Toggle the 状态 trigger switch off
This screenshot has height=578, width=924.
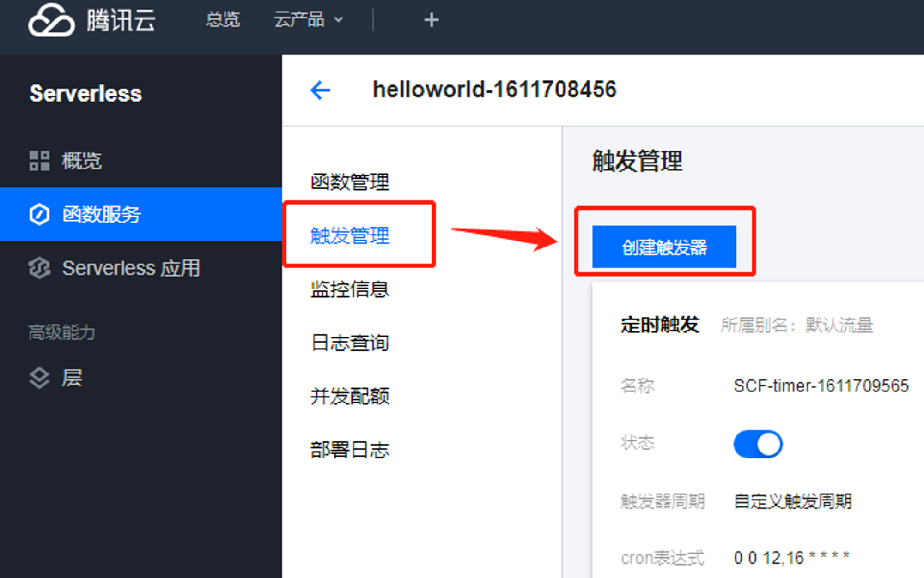[758, 444]
